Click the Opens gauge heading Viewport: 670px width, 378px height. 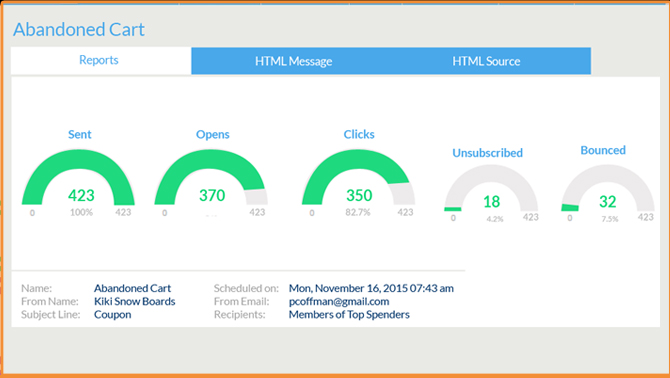pyautogui.click(x=213, y=135)
